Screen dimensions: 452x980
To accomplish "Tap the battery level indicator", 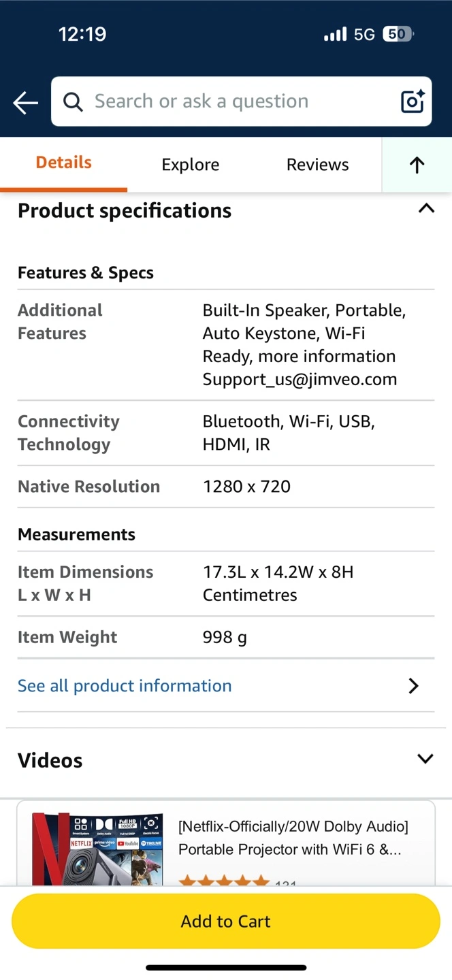I will [x=398, y=34].
